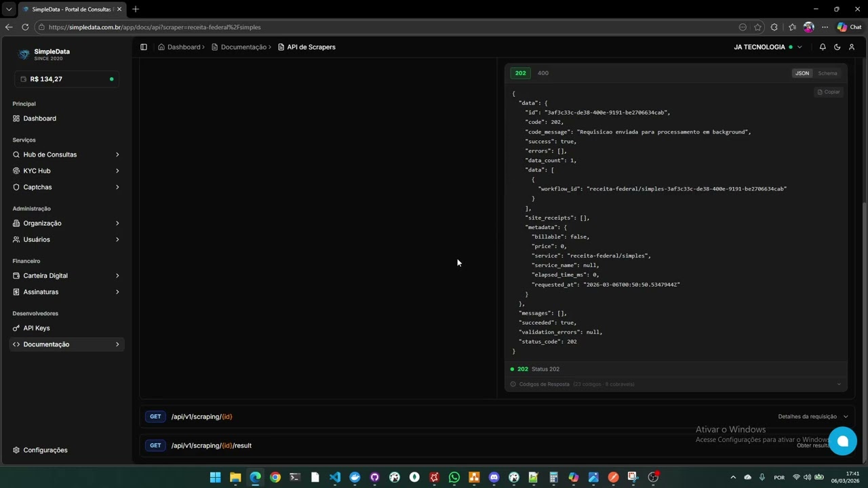
Task: Click the KYC Hub icon
Action: coord(16,171)
